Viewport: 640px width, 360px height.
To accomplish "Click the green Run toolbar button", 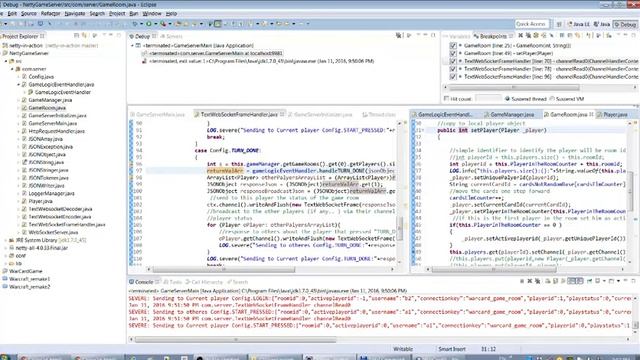I will pos(149,24).
